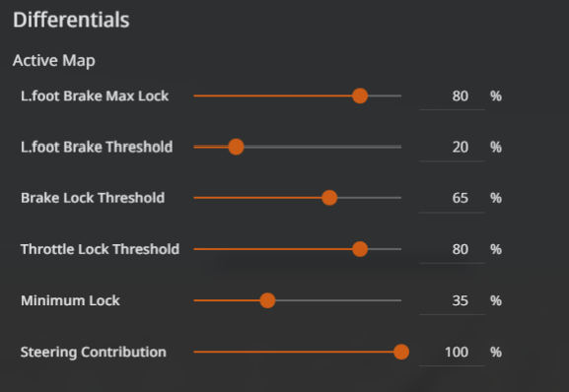Click the orange filled track of Steering Contribution
Image resolution: width=569 pixels, height=392 pixels.
coord(294,352)
